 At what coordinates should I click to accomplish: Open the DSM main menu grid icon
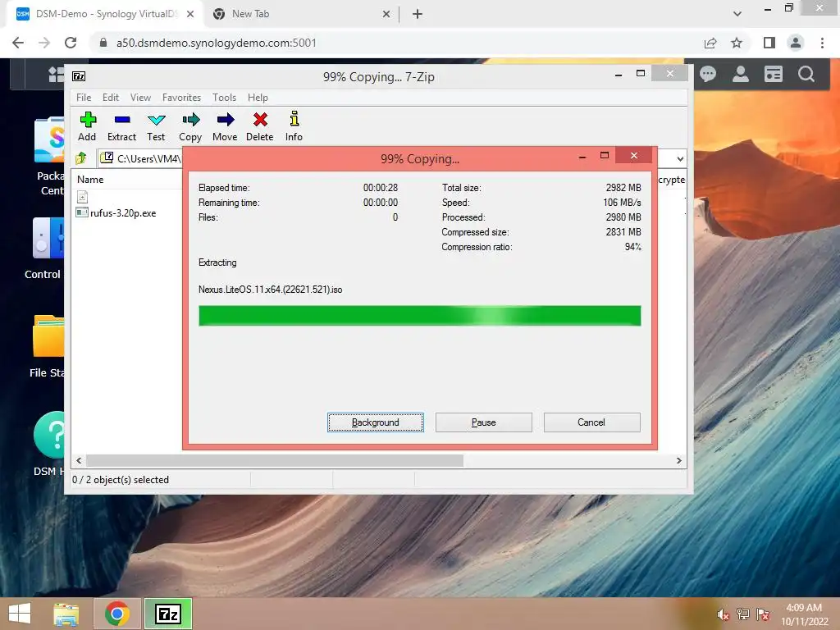(x=56, y=74)
